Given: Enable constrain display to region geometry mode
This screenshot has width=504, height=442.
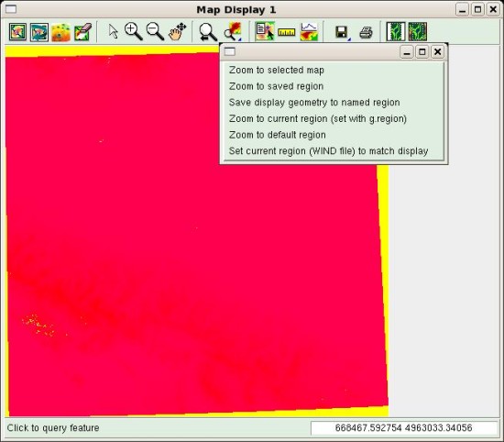Looking at the screenshot, I should [x=395, y=31].
